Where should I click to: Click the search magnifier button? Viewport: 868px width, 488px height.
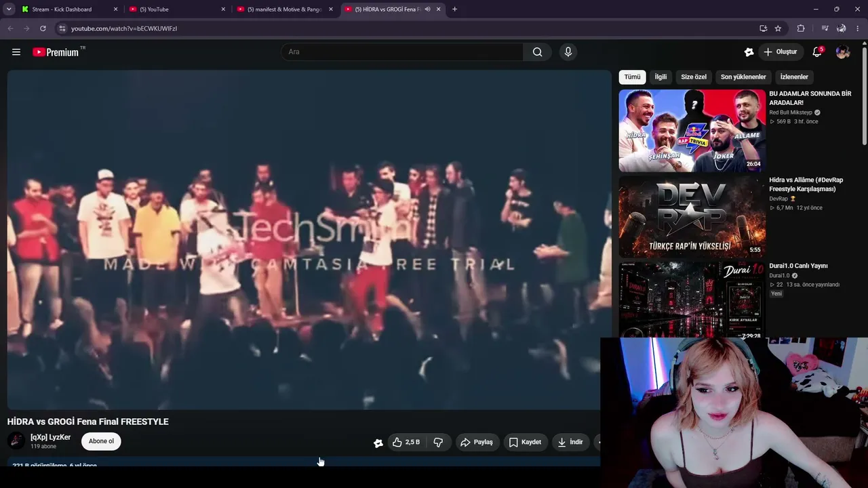pos(537,52)
